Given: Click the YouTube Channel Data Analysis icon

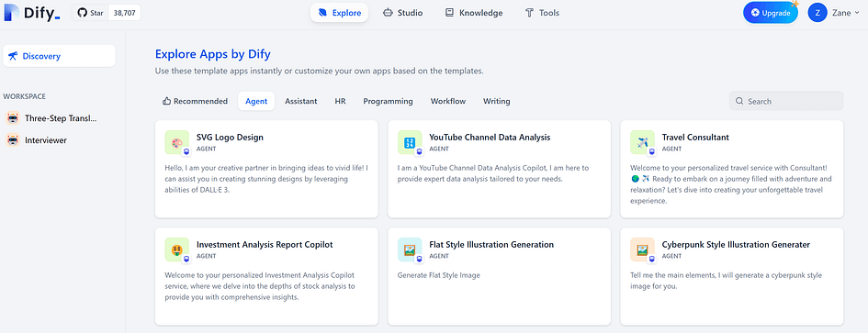Looking at the screenshot, I should point(410,143).
